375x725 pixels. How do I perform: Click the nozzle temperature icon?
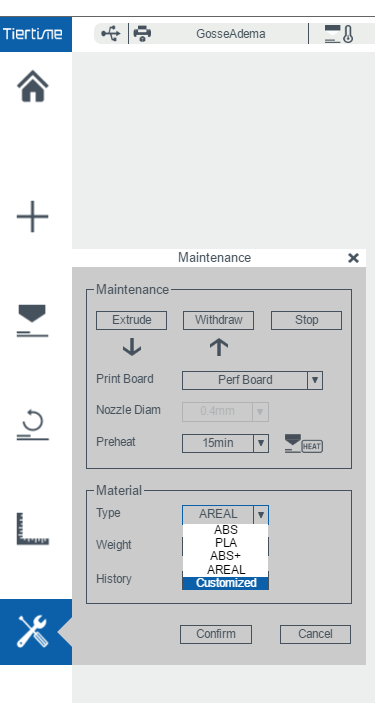(339, 34)
